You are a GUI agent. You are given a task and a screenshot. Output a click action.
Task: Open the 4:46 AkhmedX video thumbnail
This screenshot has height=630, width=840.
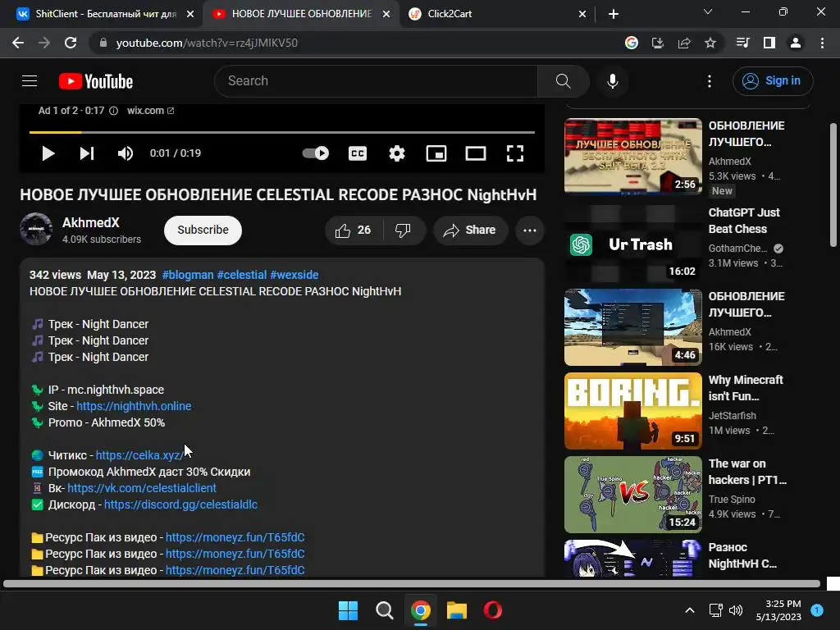[x=632, y=327]
